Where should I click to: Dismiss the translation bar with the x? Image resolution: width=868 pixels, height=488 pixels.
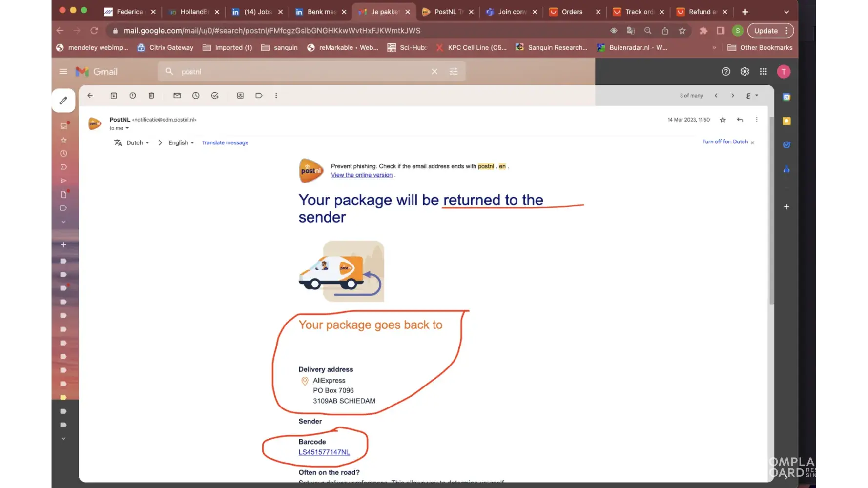[x=752, y=142]
